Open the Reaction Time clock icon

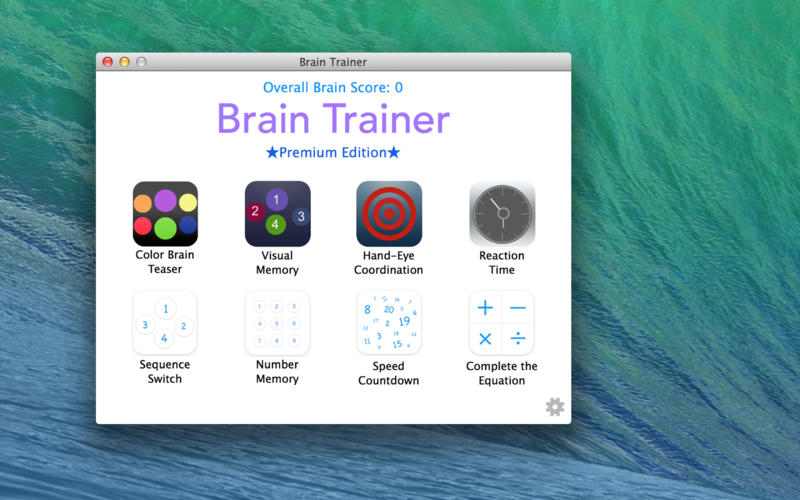coord(502,214)
